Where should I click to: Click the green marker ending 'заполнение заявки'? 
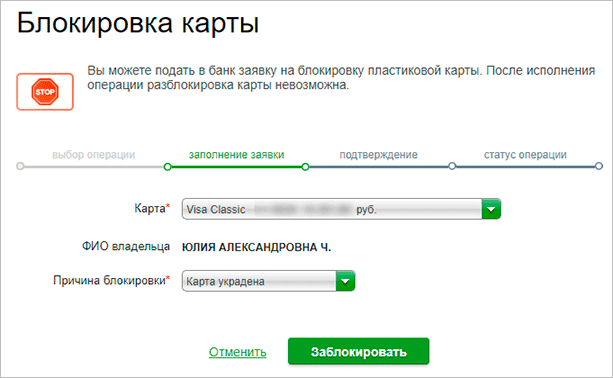[x=305, y=167]
